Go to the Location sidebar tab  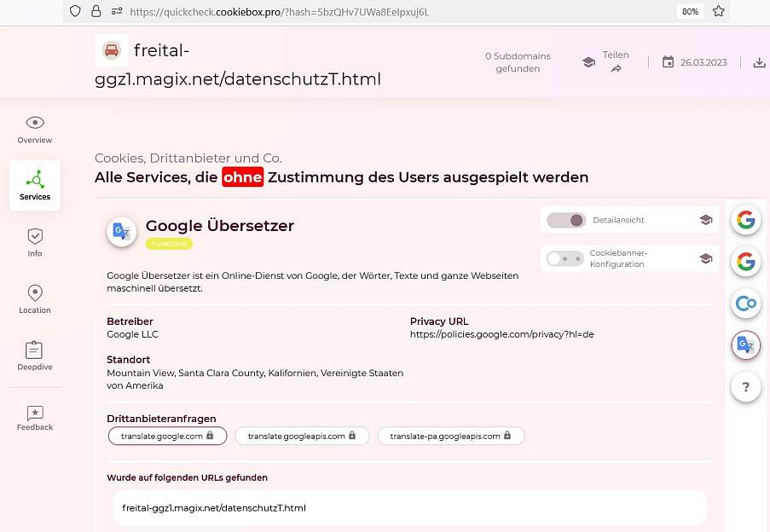click(35, 299)
